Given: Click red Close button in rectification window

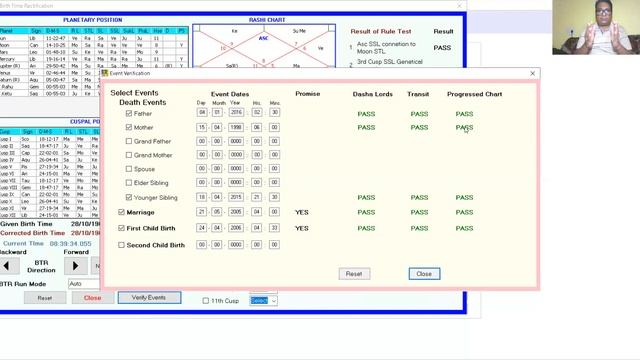Looking at the screenshot, I should click(x=93, y=298).
